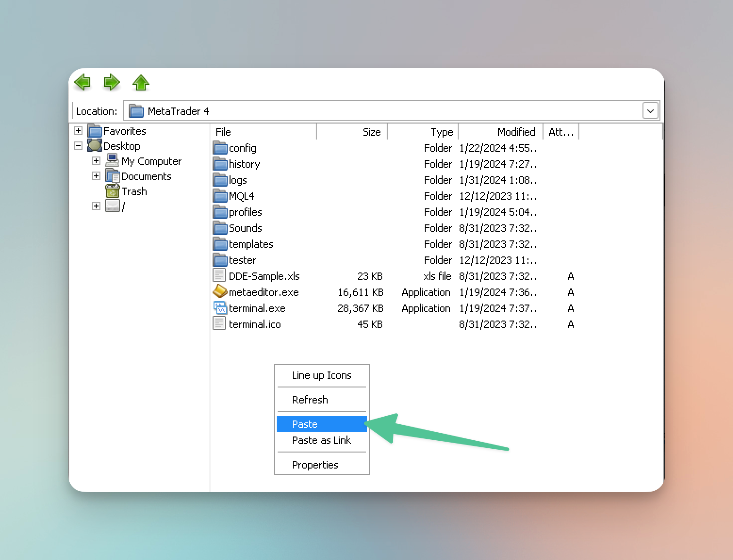Sort by the Size column header
This screenshot has height=560, width=733.
click(x=352, y=132)
